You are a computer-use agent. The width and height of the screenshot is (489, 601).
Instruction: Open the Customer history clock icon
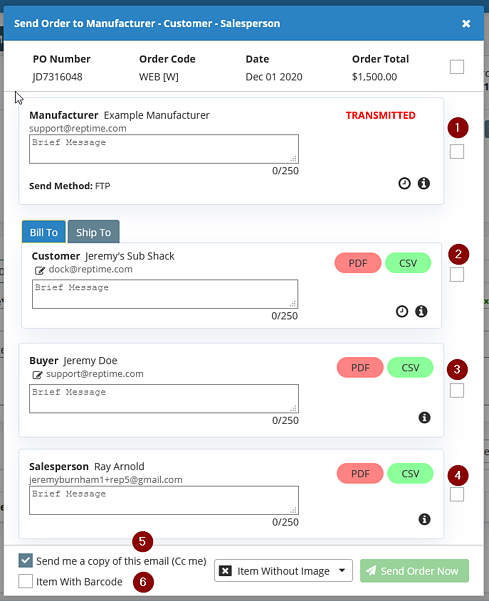tap(402, 311)
